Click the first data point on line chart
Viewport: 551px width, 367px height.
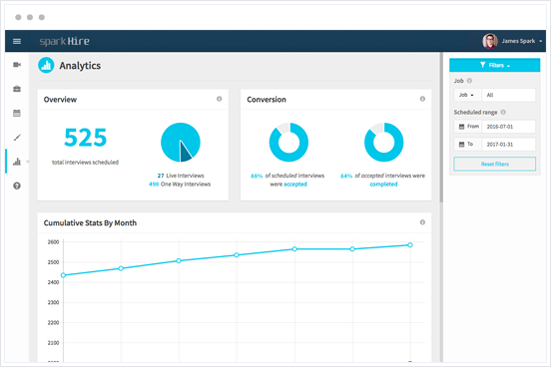(x=63, y=275)
